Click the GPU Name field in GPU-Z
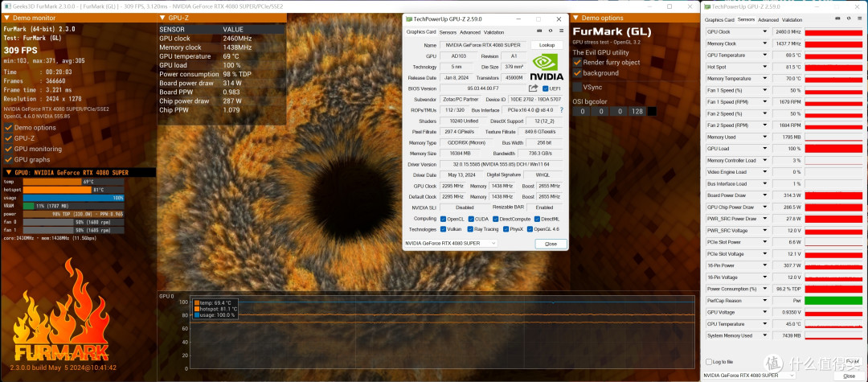Screen dimensions: 868x382 [x=483, y=45]
